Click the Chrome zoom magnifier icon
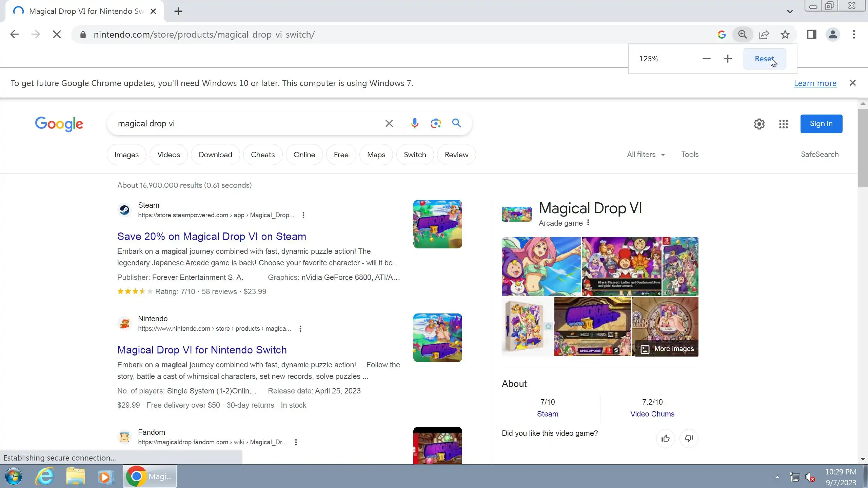This screenshot has width=868, height=488. click(x=743, y=35)
